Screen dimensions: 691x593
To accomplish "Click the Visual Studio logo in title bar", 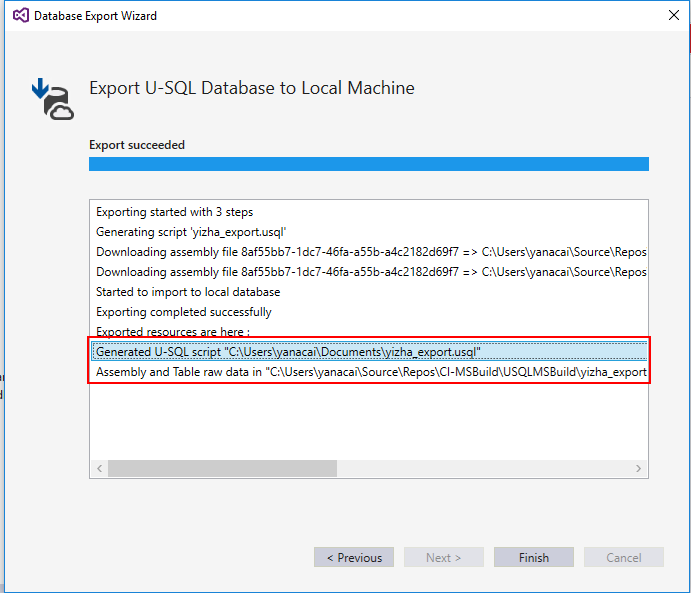I will click(21, 15).
